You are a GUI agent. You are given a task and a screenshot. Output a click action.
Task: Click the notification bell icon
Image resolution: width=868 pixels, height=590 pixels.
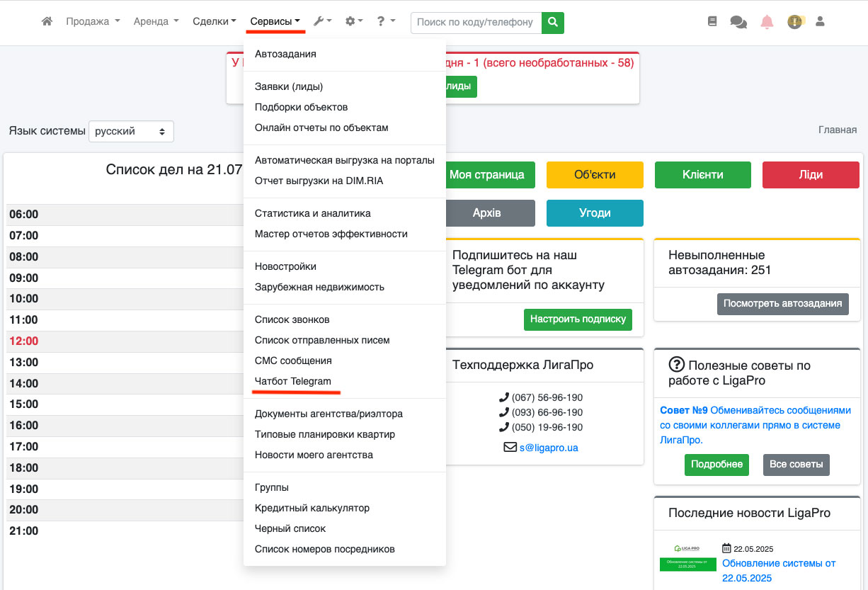767,22
